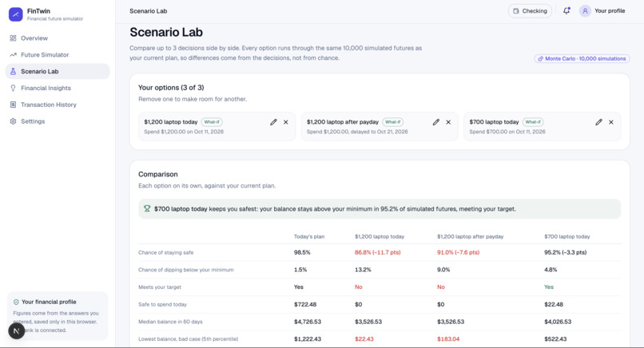The image size is (644, 348).
Task: Open notifications bell
Action: [x=566, y=11]
